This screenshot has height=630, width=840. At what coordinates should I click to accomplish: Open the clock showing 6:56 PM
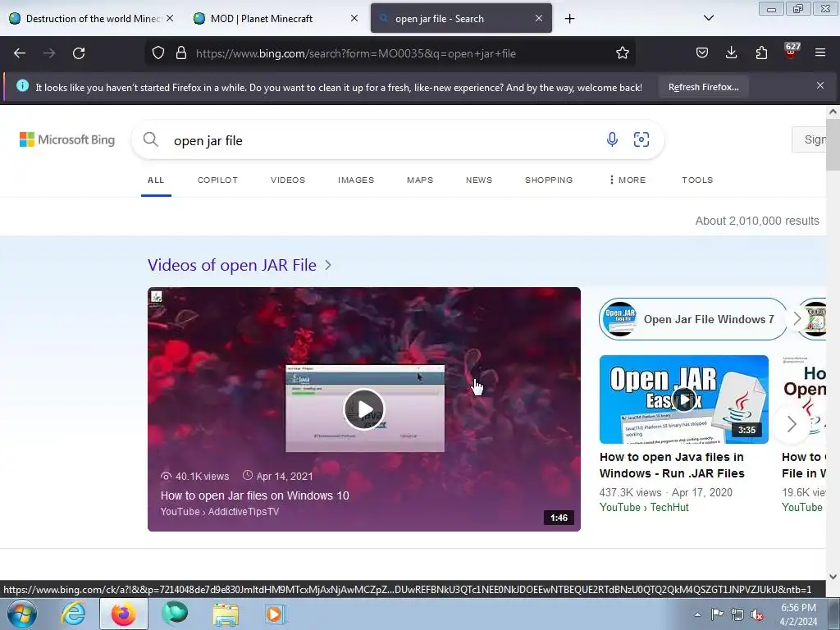[x=798, y=614]
